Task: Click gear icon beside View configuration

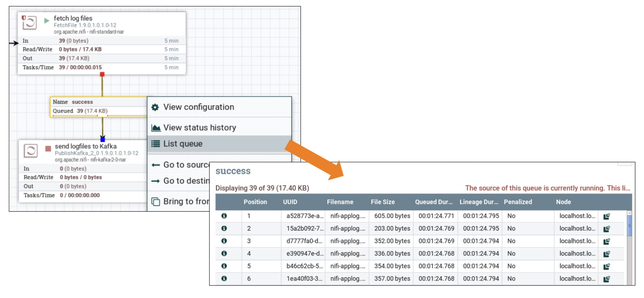Action: [155, 107]
